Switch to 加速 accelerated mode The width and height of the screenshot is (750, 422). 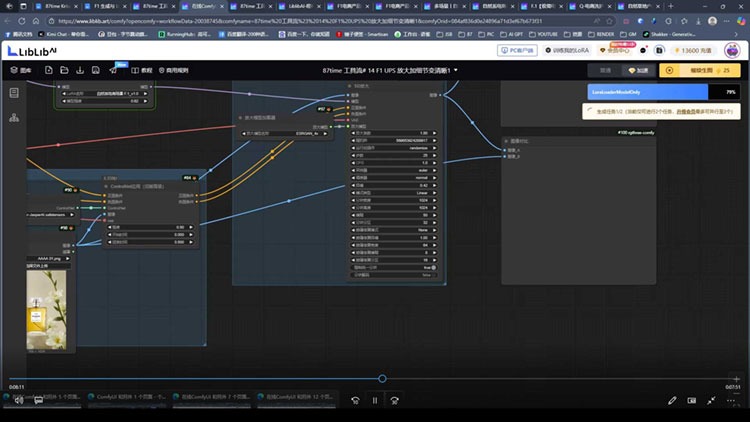(637, 71)
